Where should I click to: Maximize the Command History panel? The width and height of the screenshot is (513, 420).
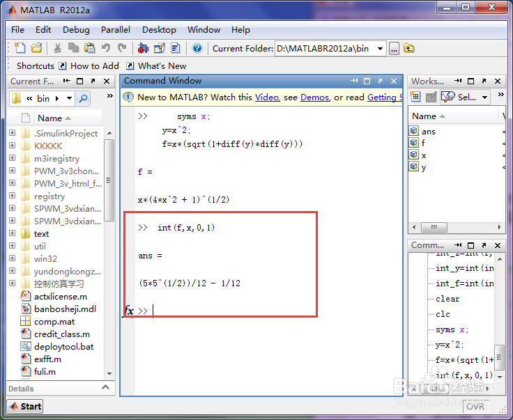click(470, 245)
